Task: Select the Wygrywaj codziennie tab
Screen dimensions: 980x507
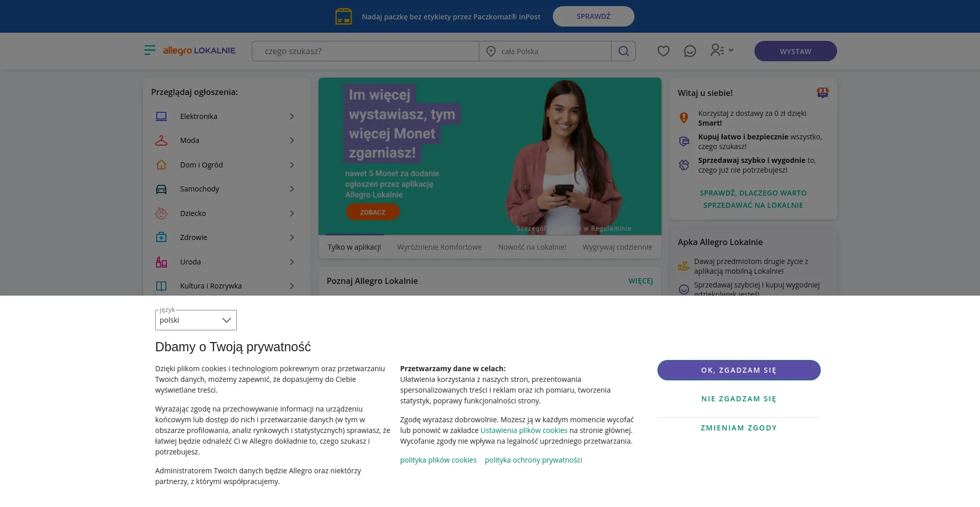Action: (x=617, y=247)
